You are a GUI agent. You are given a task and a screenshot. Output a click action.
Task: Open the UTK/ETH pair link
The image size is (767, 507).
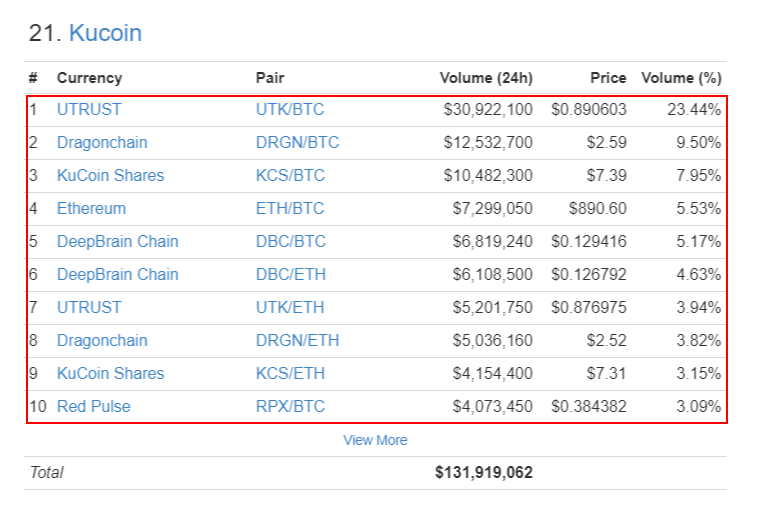(290, 307)
